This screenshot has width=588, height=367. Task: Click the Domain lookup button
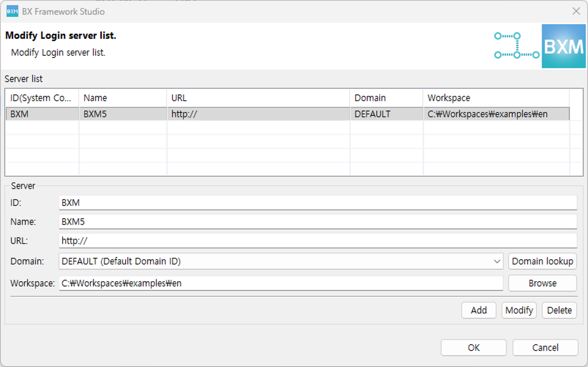point(542,261)
